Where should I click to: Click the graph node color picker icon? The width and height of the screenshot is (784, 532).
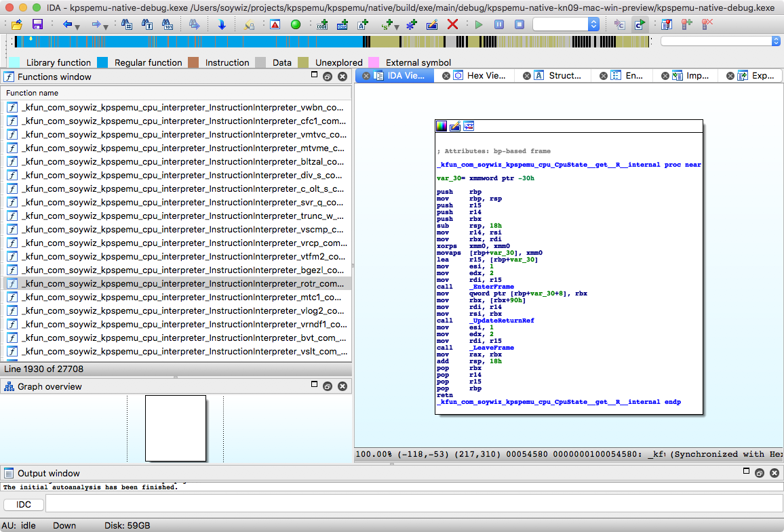(442, 126)
